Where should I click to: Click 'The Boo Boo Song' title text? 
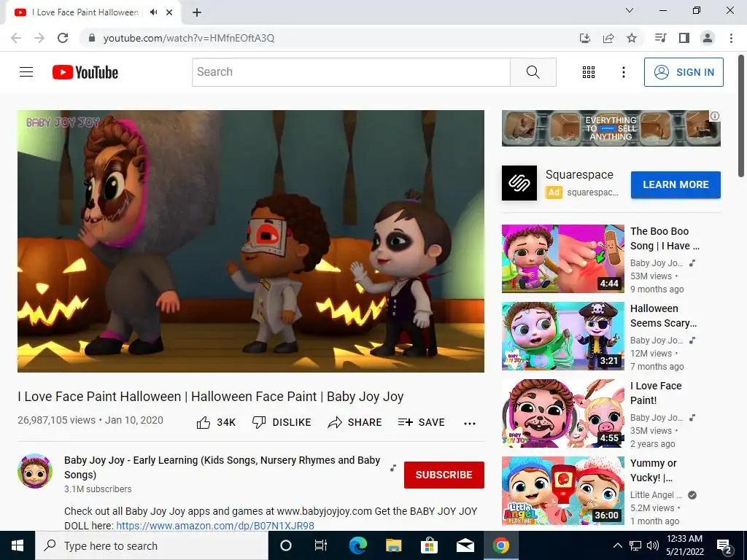coord(665,238)
